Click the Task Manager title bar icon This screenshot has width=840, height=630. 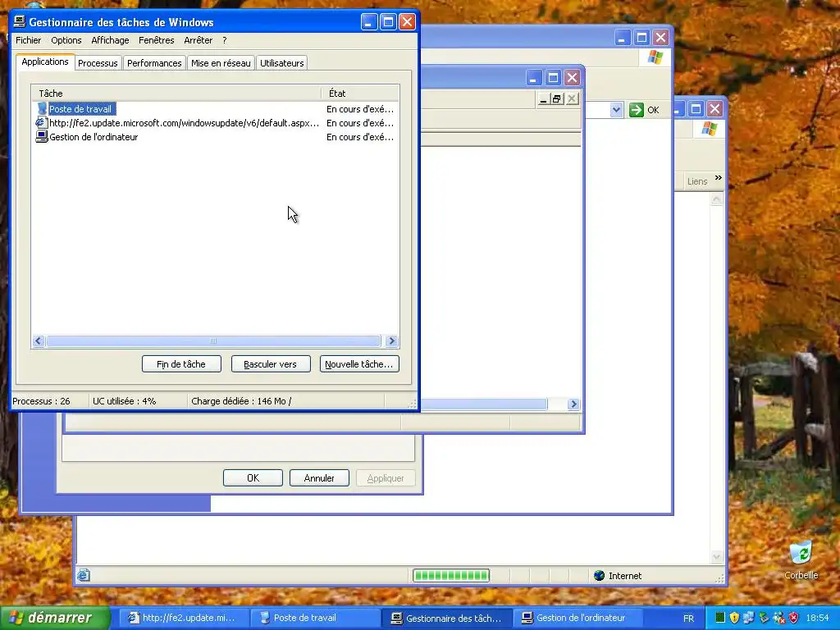pos(20,21)
